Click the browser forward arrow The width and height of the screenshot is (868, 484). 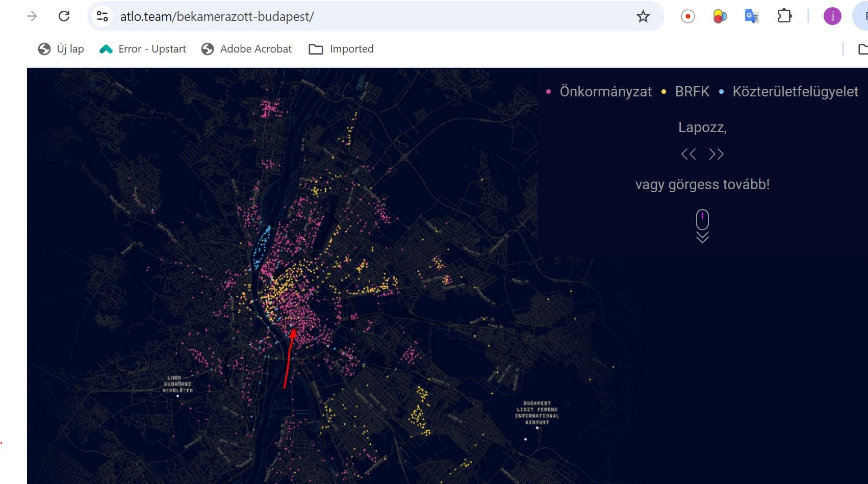(x=32, y=16)
